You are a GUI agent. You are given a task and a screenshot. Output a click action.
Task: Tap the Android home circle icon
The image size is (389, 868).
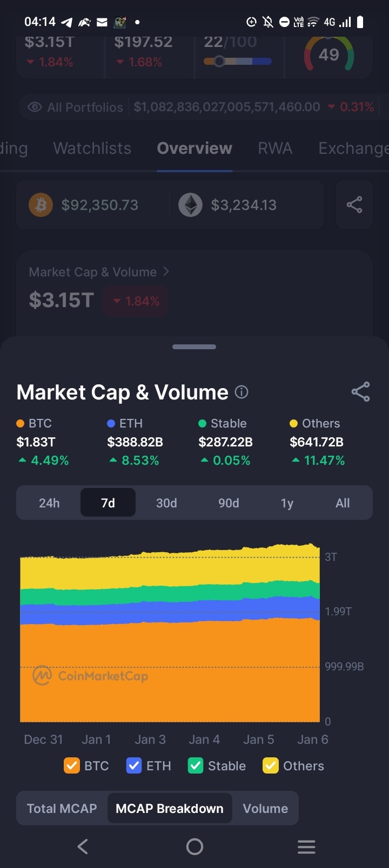[194, 846]
